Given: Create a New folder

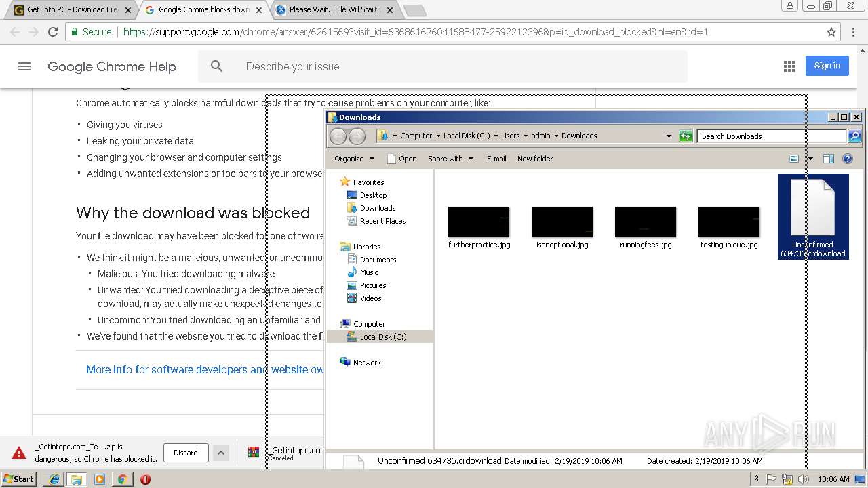Looking at the screenshot, I should (535, 159).
